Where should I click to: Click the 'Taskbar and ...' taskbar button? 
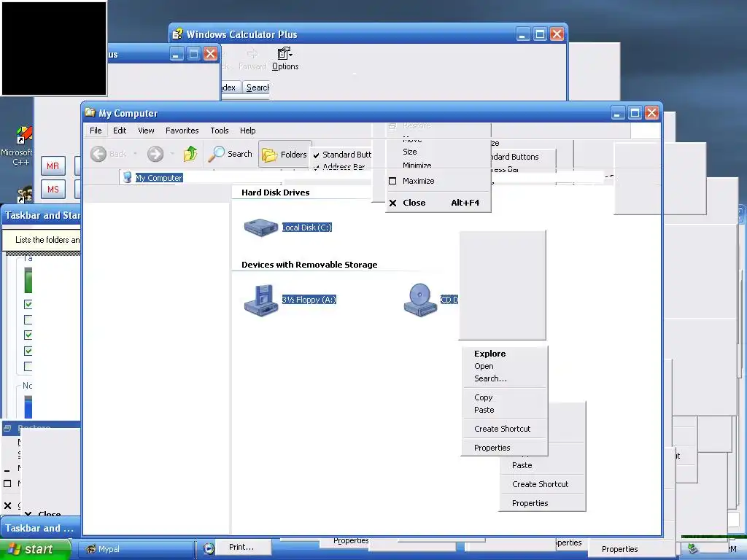coord(39,528)
